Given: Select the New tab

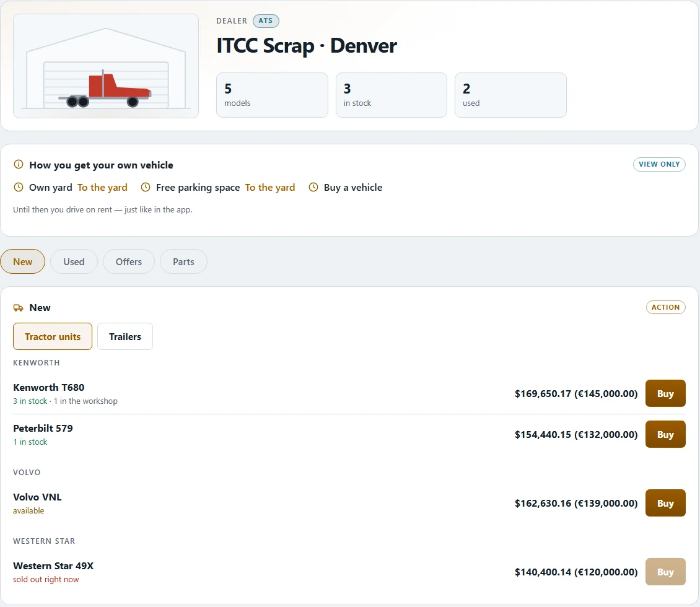Looking at the screenshot, I should point(23,261).
